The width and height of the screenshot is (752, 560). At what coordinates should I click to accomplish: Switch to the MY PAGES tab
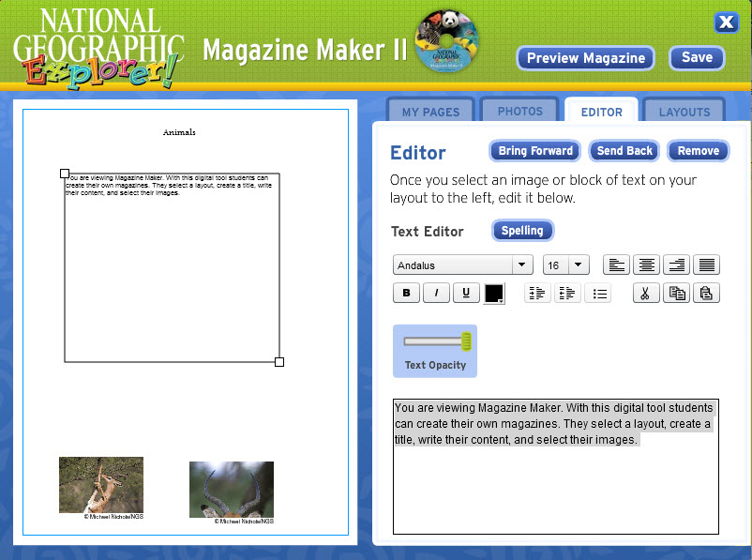click(x=430, y=112)
